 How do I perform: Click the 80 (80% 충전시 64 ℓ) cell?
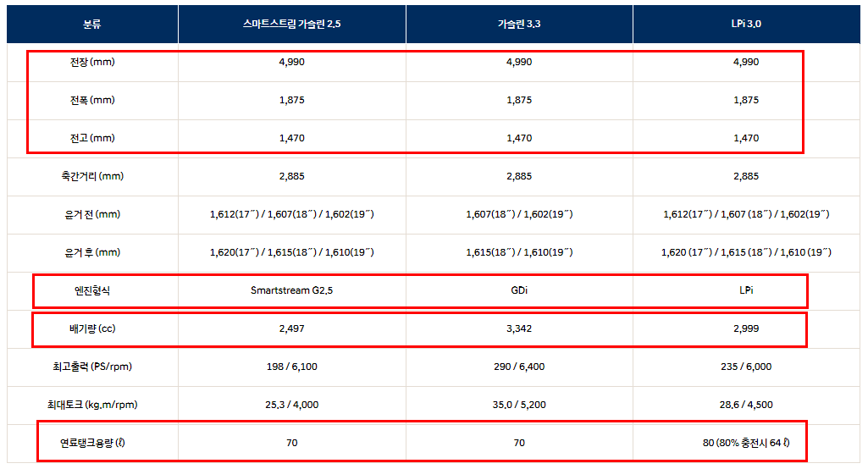[x=746, y=443]
